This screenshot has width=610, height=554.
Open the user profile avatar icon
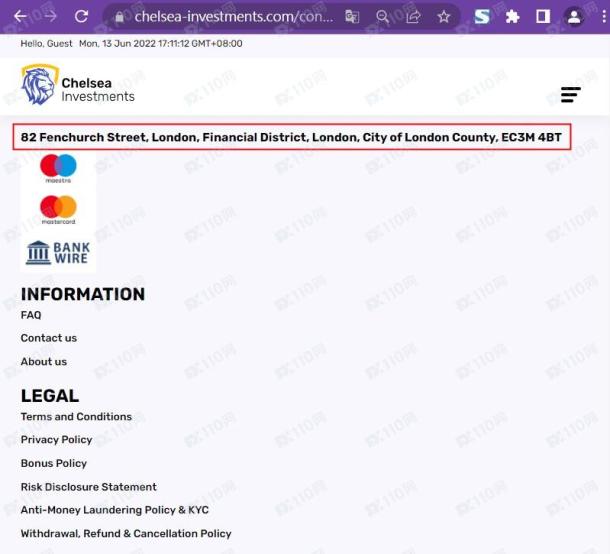click(x=574, y=17)
